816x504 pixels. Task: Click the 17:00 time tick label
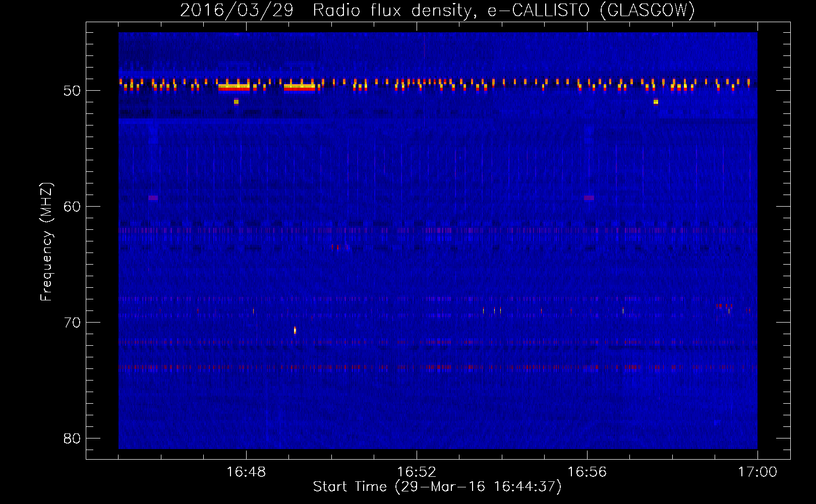[x=757, y=472]
